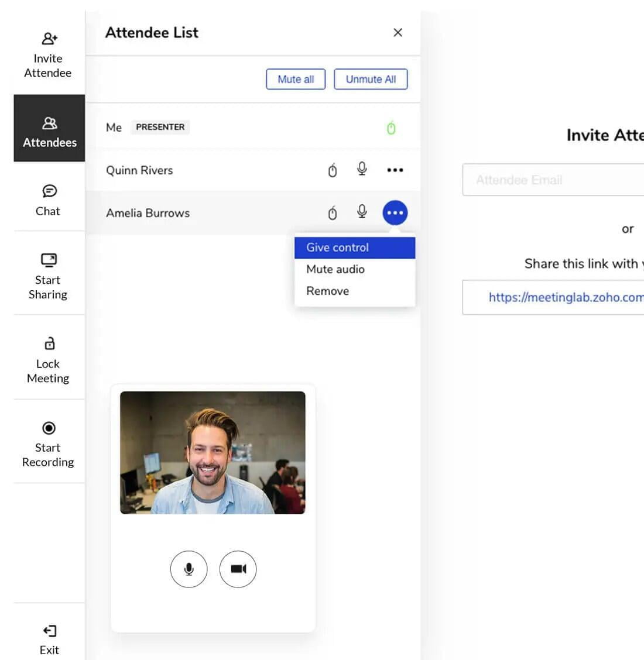Select Mute audio in context menu
The height and width of the screenshot is (660, 644).
(x=335, y=269)
